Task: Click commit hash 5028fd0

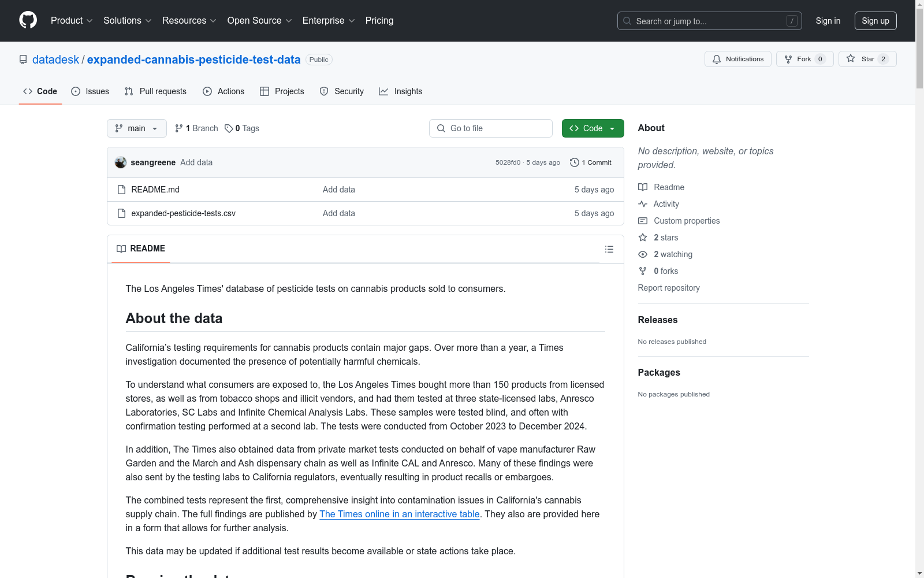Action: point(508,162)
